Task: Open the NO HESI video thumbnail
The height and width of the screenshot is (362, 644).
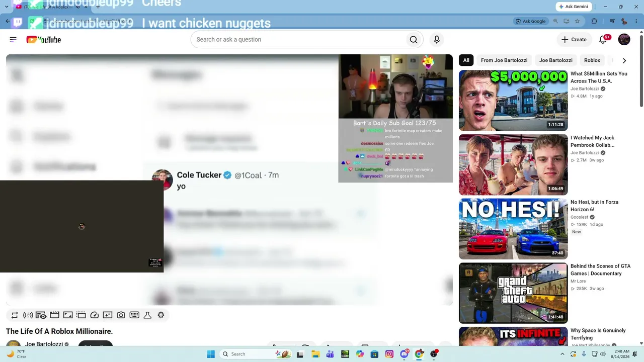Action: click(x=513, y=229)
